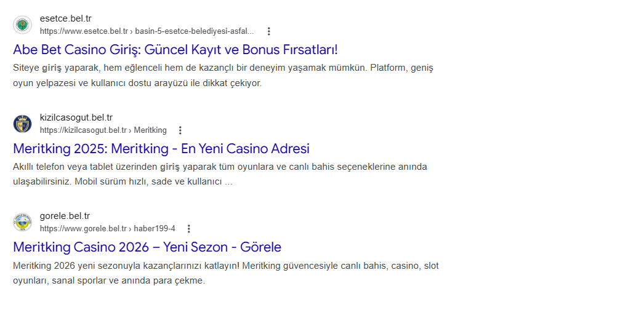Click the gorele.bel.tr › haber199-4 breadcrumb URL
This screenshot has width=644, height=310.
pos(107,229)
